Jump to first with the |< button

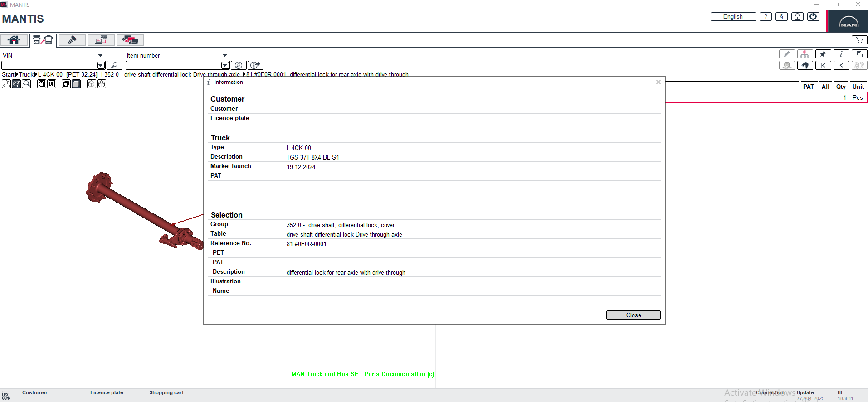[823, 65]
